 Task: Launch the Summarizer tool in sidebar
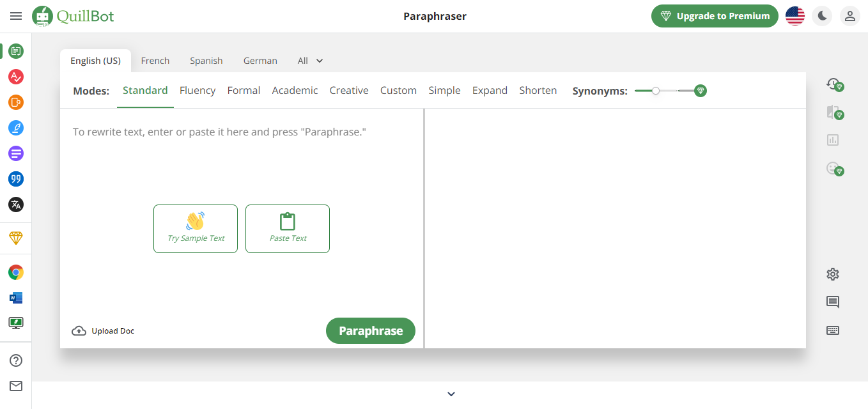(16, 153)
